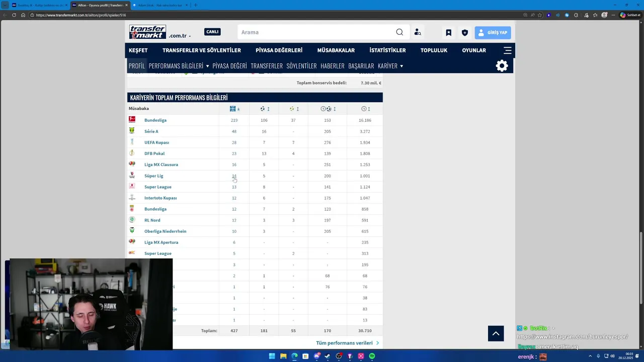Click Bundesliga appearances value 219
This screenshot has width=644, height=362.
[234, 120]
